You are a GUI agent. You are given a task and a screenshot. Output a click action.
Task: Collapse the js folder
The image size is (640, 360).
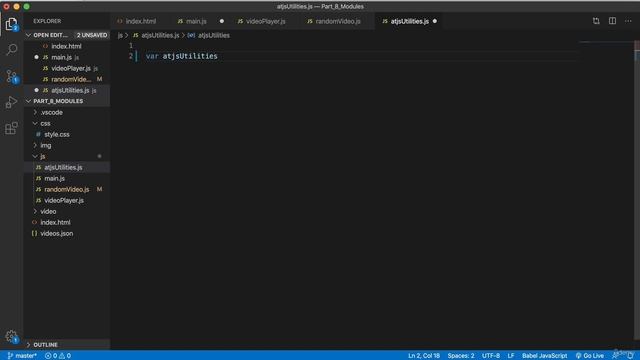[x=42, y=156]
